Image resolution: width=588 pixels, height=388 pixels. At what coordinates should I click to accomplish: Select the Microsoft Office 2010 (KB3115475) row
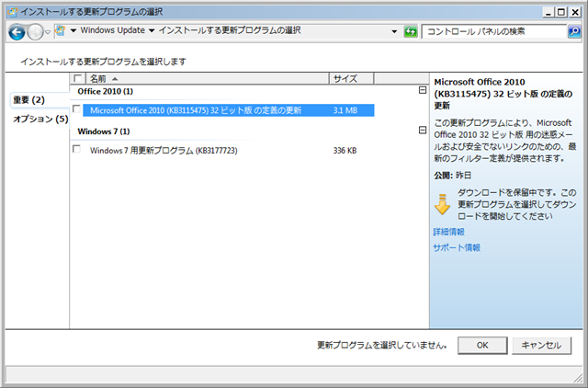coord(229,110)
